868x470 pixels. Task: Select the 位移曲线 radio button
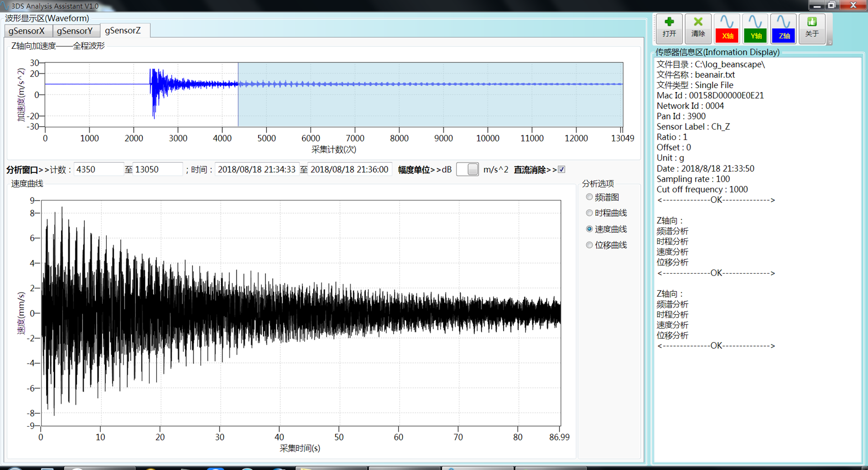click(589, 245)
